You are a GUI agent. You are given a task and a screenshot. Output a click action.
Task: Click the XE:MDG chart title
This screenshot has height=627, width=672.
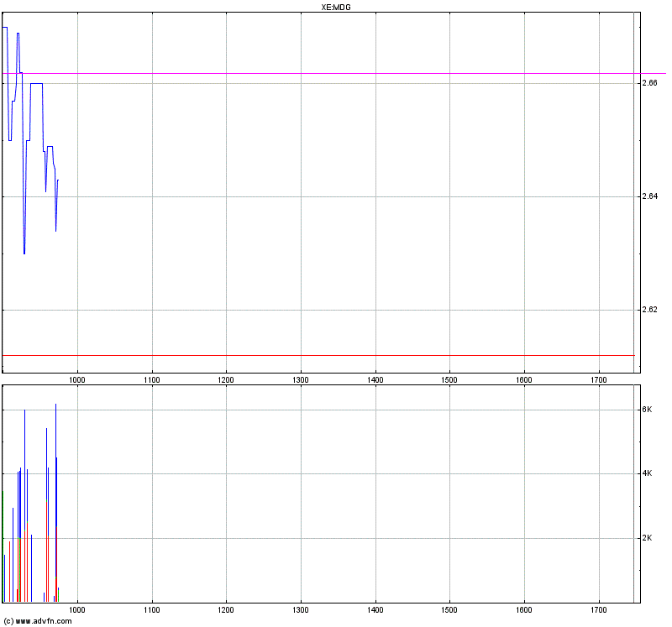pyautogui.click(x=335, y=7)
